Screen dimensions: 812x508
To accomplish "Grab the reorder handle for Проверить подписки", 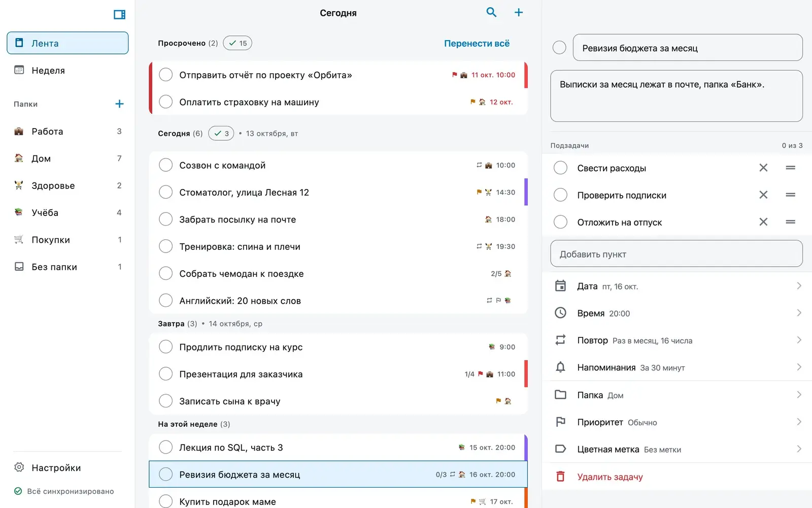I will [790, 195].
